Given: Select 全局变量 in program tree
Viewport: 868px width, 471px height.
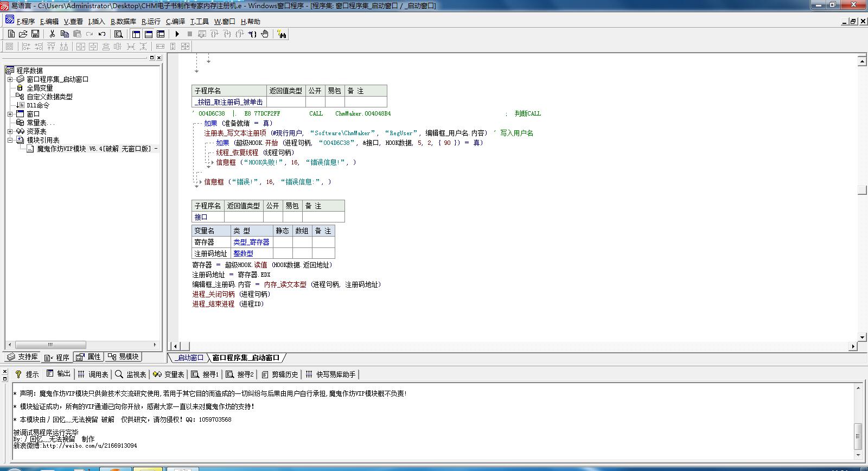Looking at the screenshot, I should [40, 88].
